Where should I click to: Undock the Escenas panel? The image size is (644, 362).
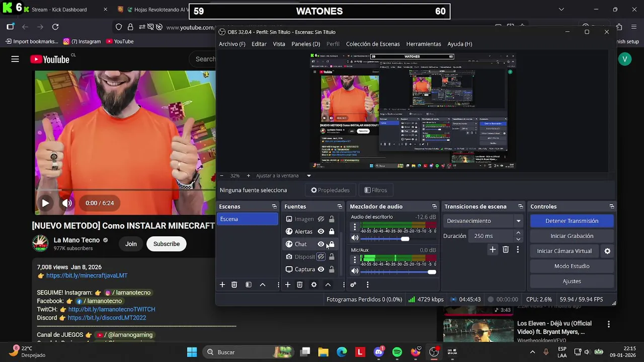[274, 207]
